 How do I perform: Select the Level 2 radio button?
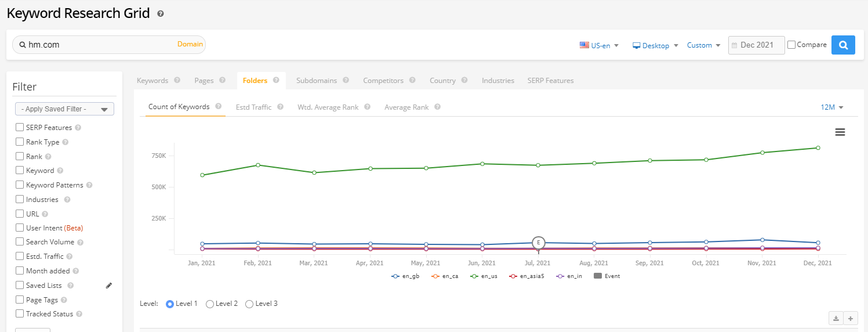[x=210, y=304]
